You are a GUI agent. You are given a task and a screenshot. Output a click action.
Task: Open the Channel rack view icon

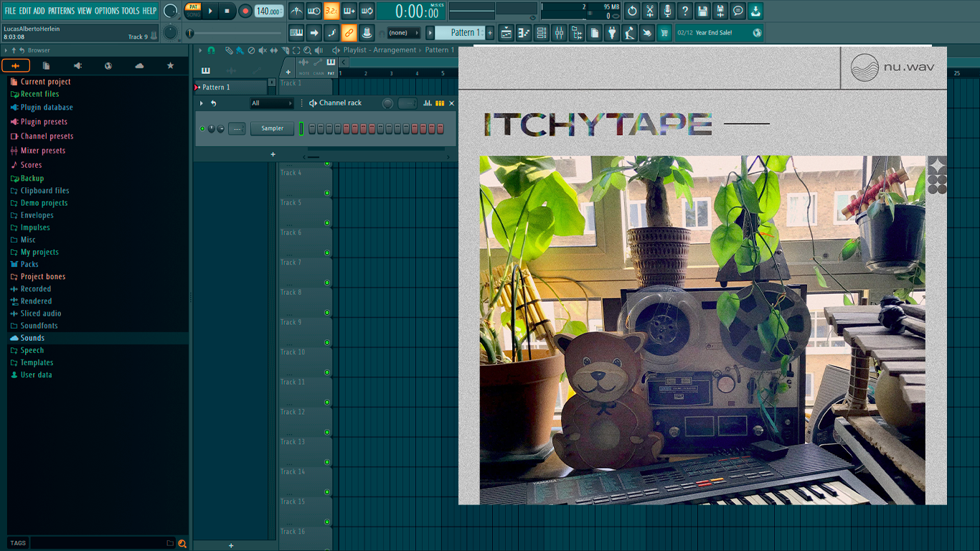pyautogui.click(x=542, y=32)
